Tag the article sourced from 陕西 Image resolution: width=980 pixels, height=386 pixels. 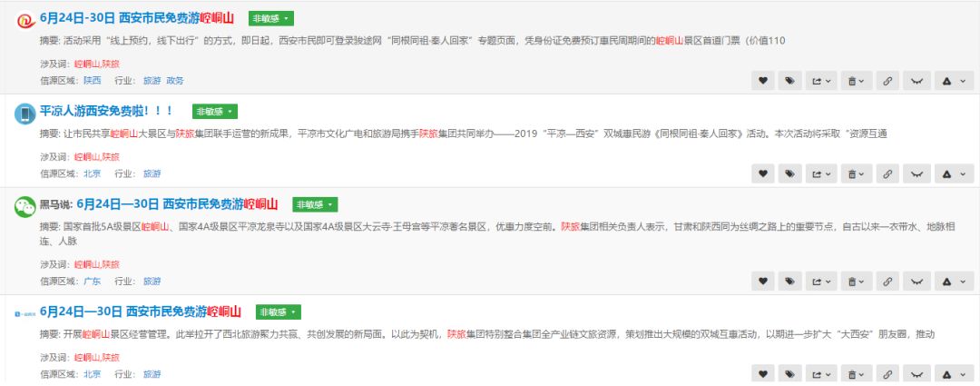(790, 81)
